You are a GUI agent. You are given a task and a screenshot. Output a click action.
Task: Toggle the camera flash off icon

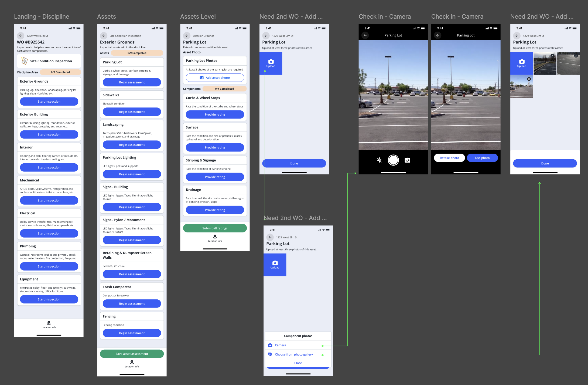[x=379, y=160]
